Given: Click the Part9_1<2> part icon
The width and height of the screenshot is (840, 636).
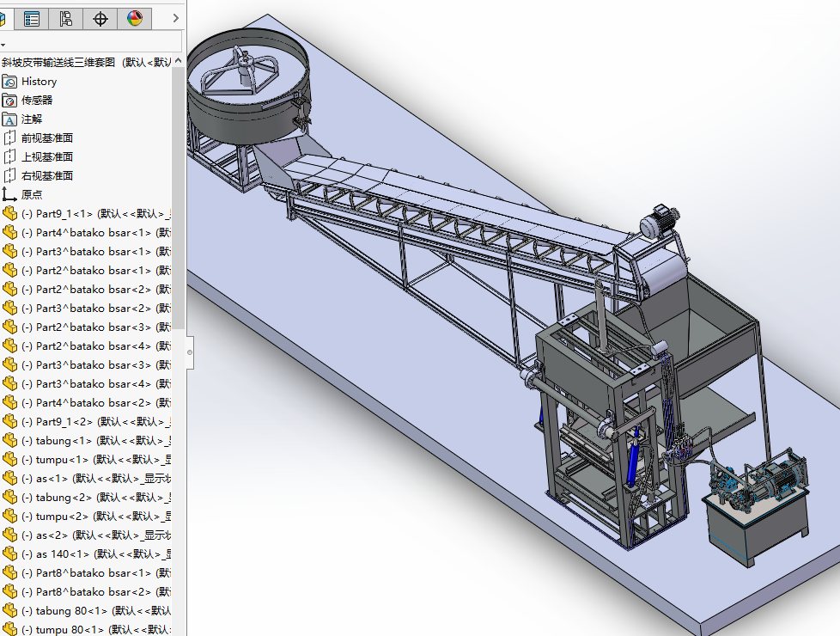Looking at the screenshot, I should click(x=9, y=421).
